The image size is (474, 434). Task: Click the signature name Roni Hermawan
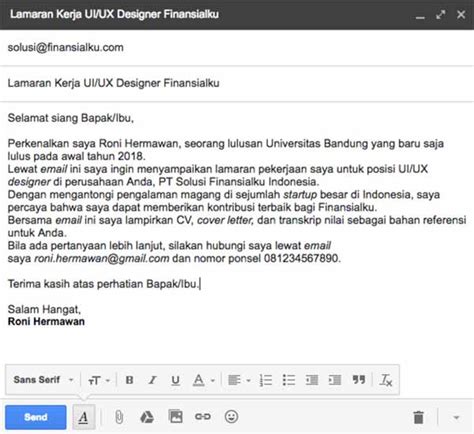tap(46, 322)
